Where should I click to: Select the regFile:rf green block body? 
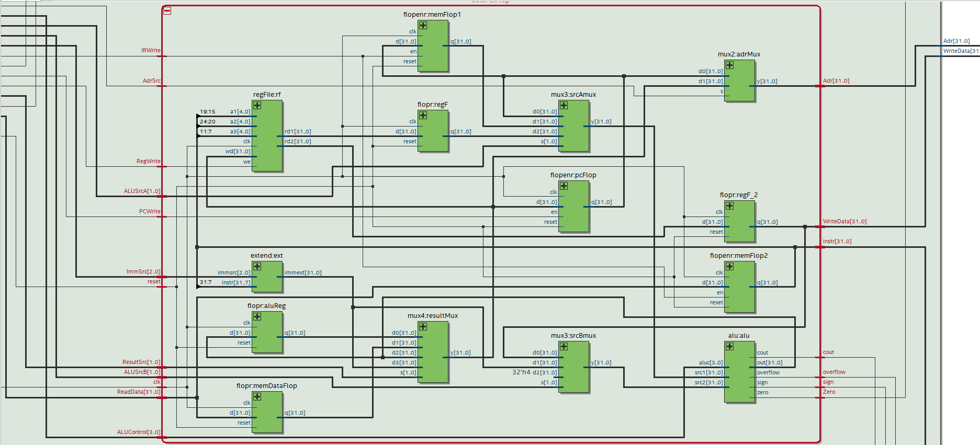[x=267, y=136]
